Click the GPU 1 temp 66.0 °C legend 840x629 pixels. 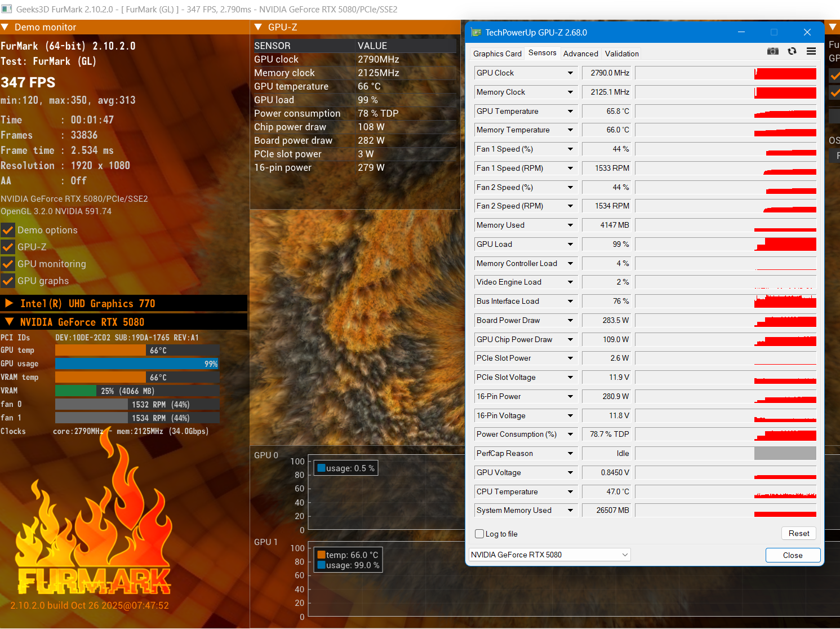[348, 555]
